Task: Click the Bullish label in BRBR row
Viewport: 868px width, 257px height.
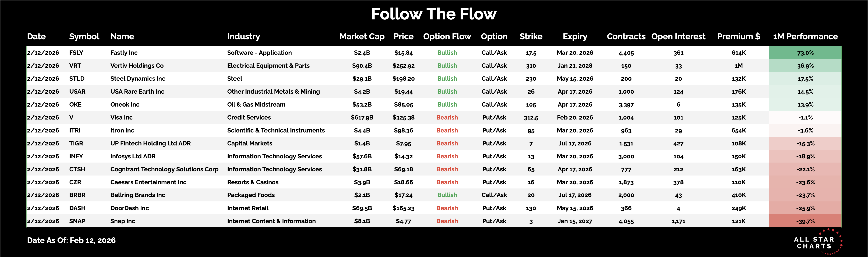Action: 447,195
